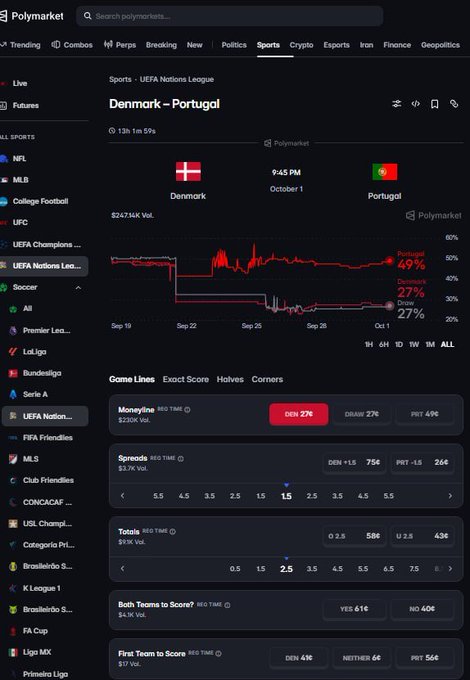Set chart range to 1M
470x680 pixels.
point(430,344)
